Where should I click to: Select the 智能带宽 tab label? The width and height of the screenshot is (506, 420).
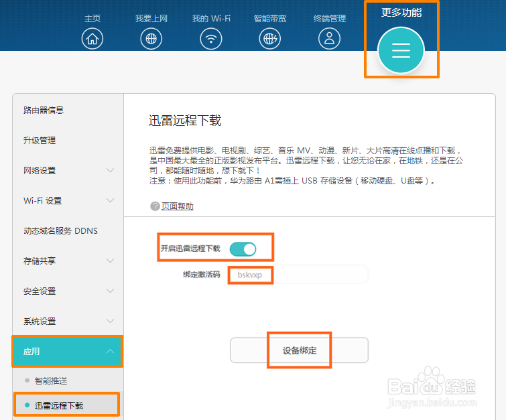point(270,18)
